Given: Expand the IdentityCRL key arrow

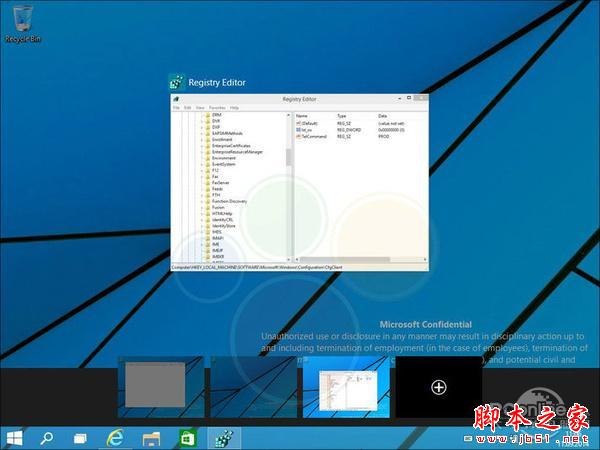Looking at the screenshot, I should [202, 220].
